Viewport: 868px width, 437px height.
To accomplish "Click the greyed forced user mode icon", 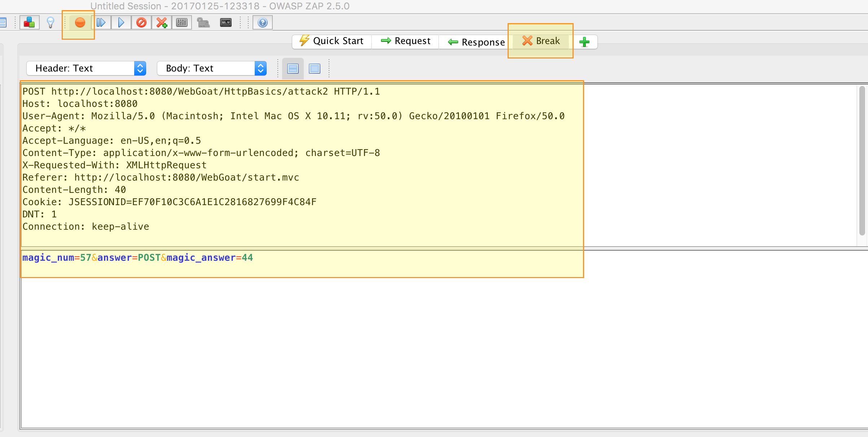I will tap(203, 23).
